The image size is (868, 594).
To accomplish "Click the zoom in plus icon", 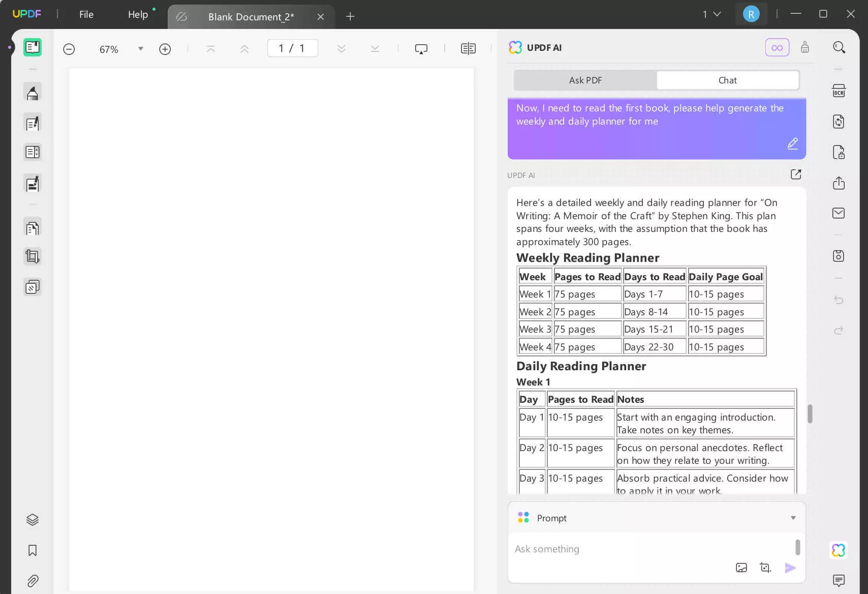I will (x=165, y=49).
